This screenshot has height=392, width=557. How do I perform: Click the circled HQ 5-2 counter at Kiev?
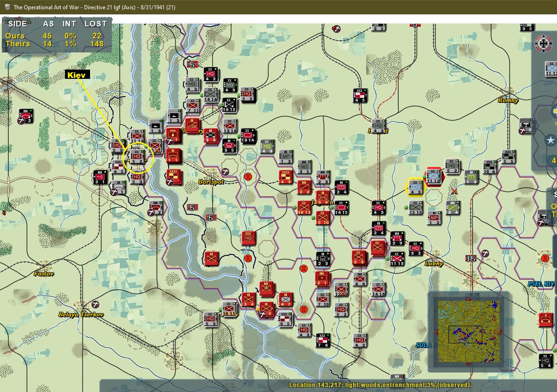[x=136, y=157]
